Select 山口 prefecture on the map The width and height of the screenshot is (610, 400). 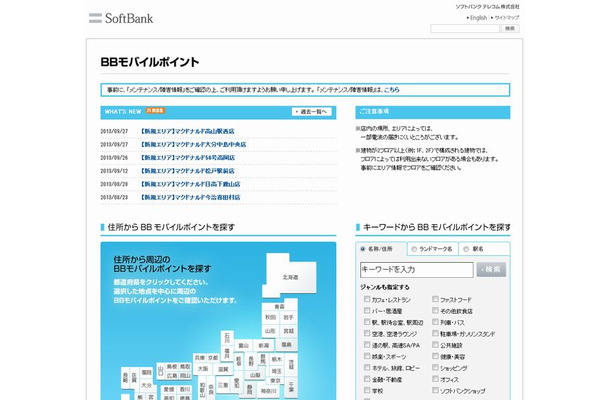(x=161, y=370)
